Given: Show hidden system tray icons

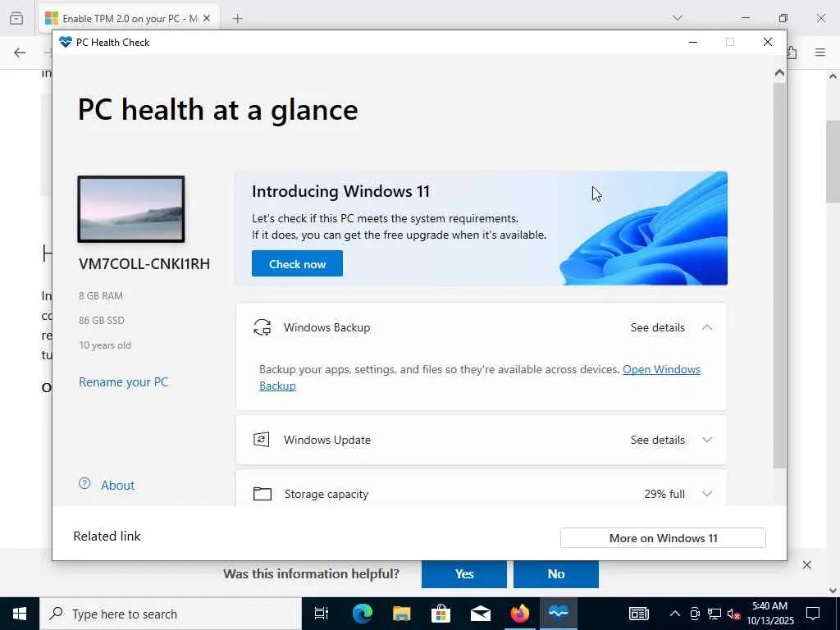Looking at the screenshot, I should (x=675, y=614).
